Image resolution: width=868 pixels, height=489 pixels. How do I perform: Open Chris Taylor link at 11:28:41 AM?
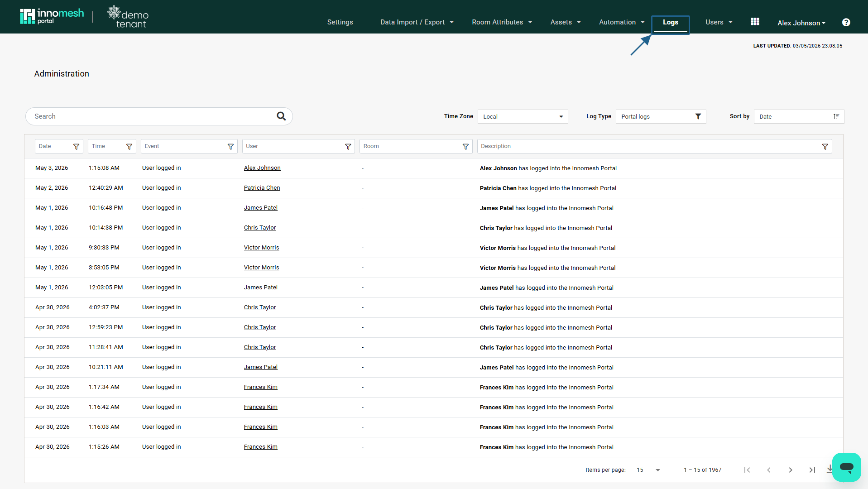[259, 347]
